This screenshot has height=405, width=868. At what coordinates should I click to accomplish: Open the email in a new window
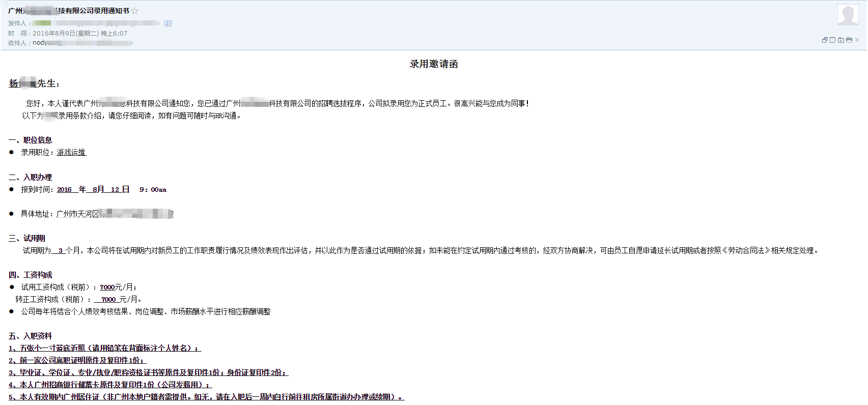(x=825, y=40)
